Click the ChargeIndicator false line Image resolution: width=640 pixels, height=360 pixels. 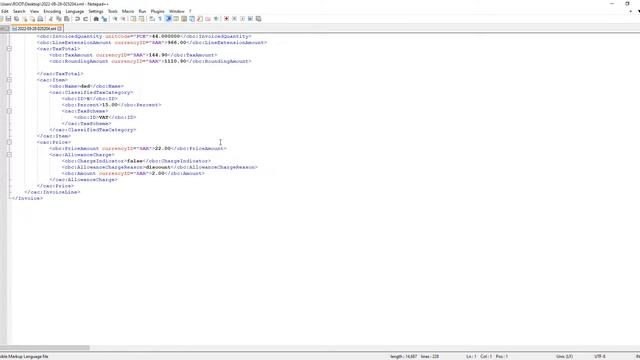pos(136,161)
